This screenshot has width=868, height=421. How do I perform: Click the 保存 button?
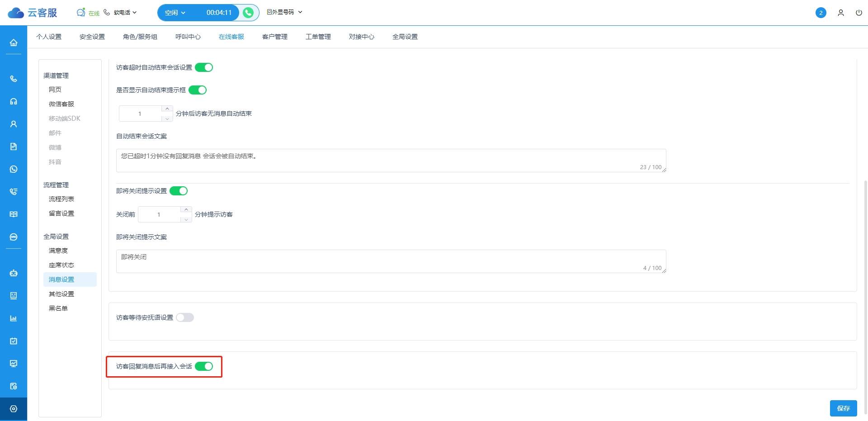844,408
